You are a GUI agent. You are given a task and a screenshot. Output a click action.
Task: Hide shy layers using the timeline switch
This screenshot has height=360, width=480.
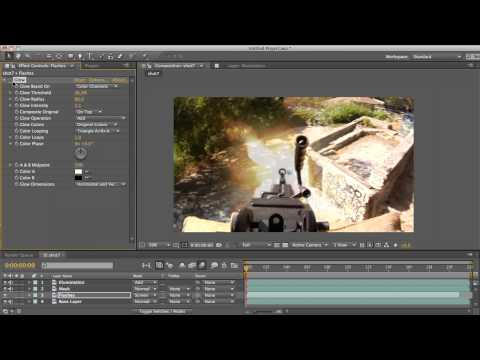tap(182, 265)
